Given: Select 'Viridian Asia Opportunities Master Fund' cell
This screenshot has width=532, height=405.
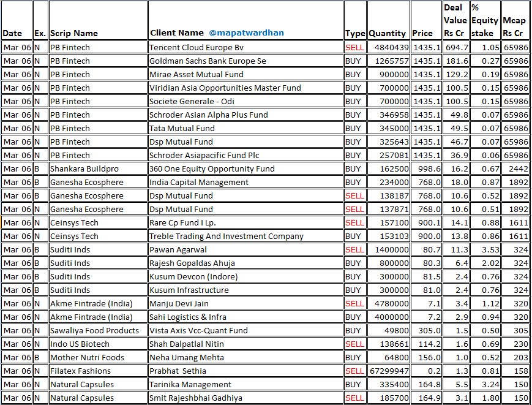Looking at the screenshot, I should (x=245, y=88).
